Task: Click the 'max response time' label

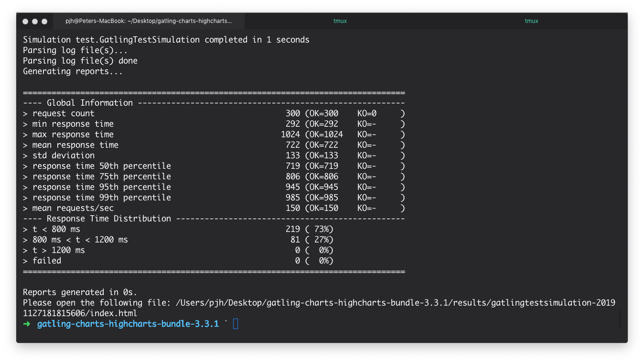Action: (73, 134)
